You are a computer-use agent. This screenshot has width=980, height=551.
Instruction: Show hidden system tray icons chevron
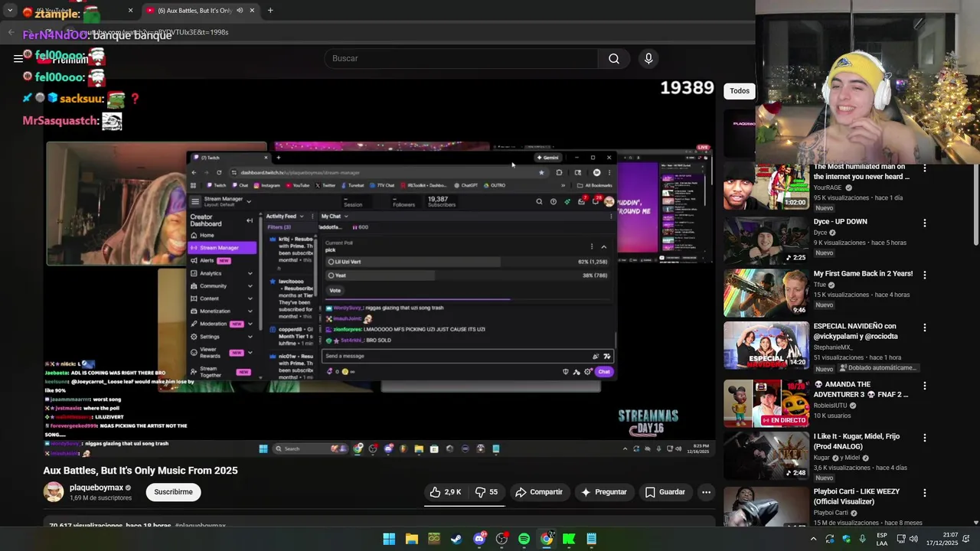(x=813, y=539)
